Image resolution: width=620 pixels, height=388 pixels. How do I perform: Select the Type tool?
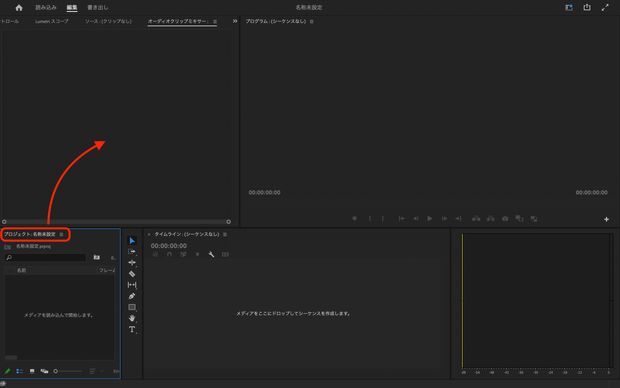pos(132,329)
